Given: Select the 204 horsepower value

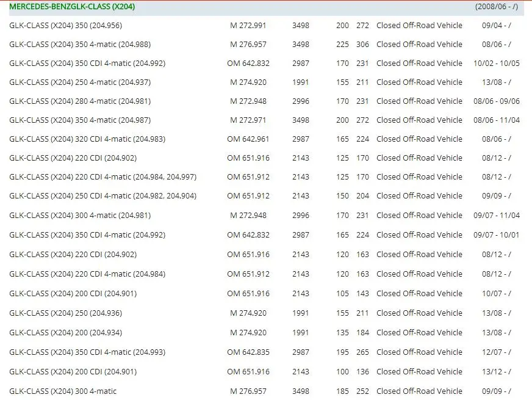Looking at the screenshot, I should [x=362, y=196].
